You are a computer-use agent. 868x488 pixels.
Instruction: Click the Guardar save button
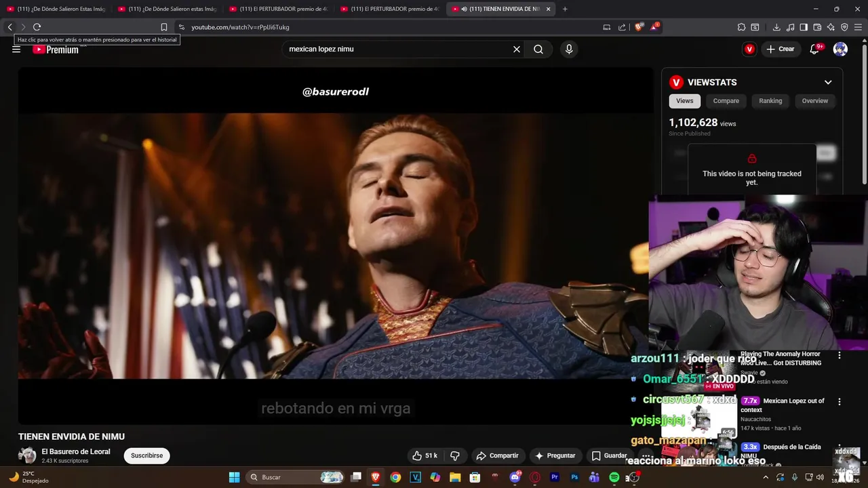tap(609, 455)
